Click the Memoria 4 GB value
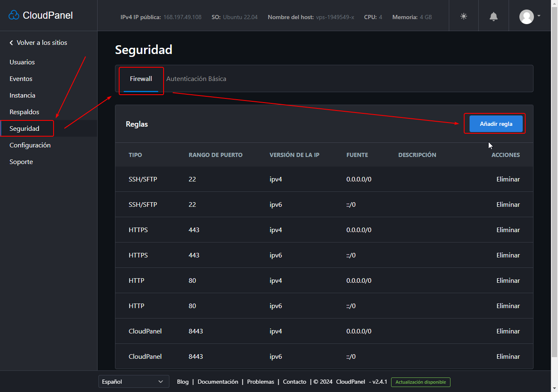 [426, 17]
